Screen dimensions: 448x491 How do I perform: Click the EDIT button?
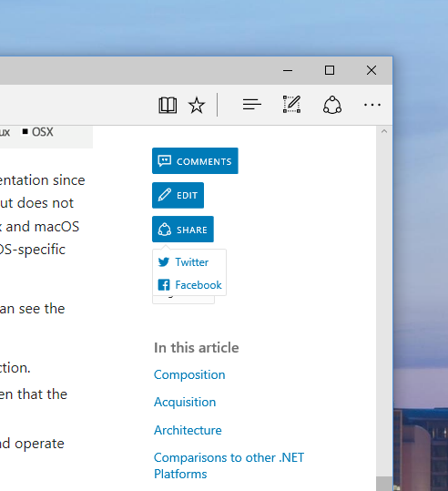(x=178, y=195)
